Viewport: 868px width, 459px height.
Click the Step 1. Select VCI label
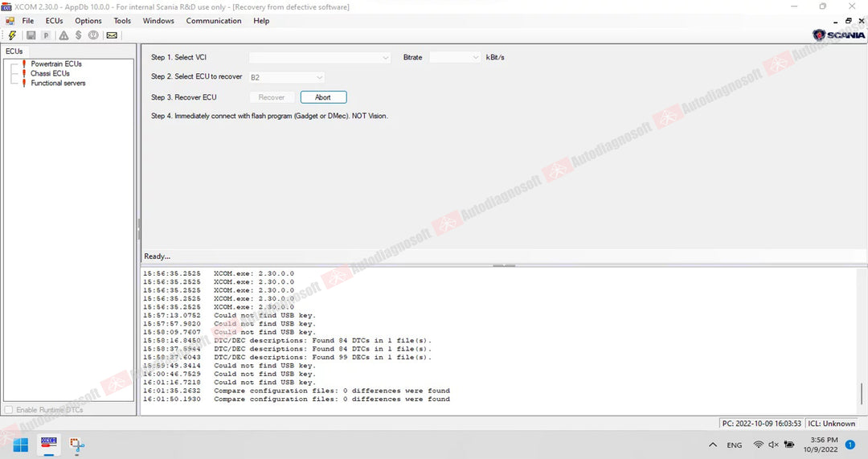click(178, 58)
